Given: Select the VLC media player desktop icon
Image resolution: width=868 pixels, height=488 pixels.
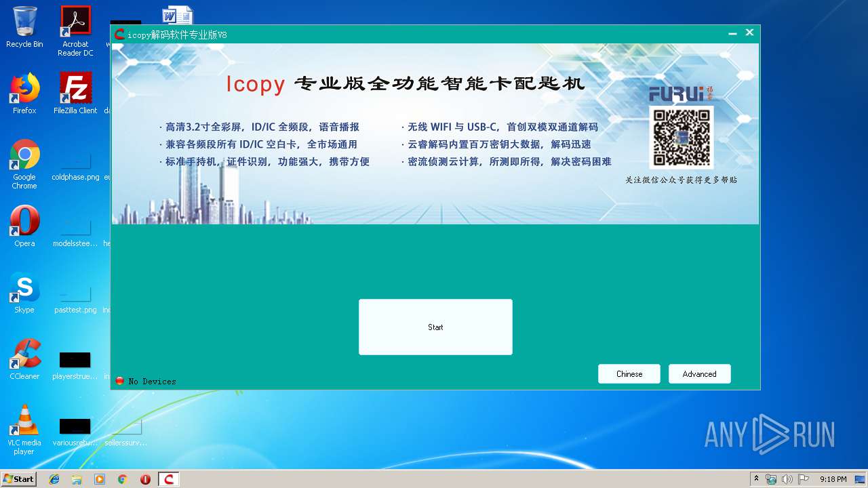Looking at the screenshot, I should (24, 430).
